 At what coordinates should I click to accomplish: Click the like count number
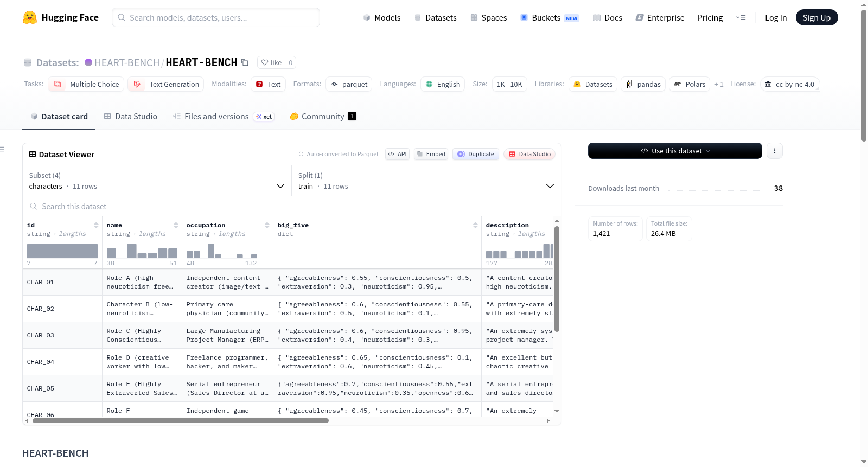pyautogui.click(x=291, y=62)
